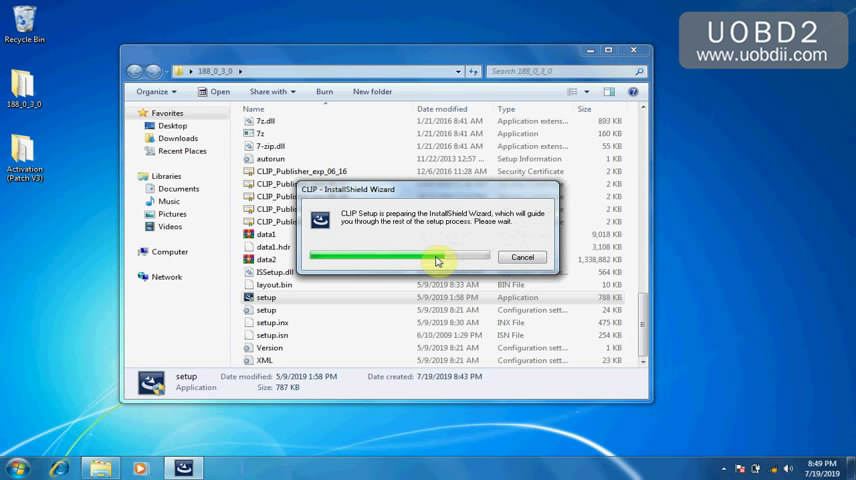Cancel the CLIP InstallShield Wizard setup
The height and width of the screenshot is (480, 856).
coord(522,257)
